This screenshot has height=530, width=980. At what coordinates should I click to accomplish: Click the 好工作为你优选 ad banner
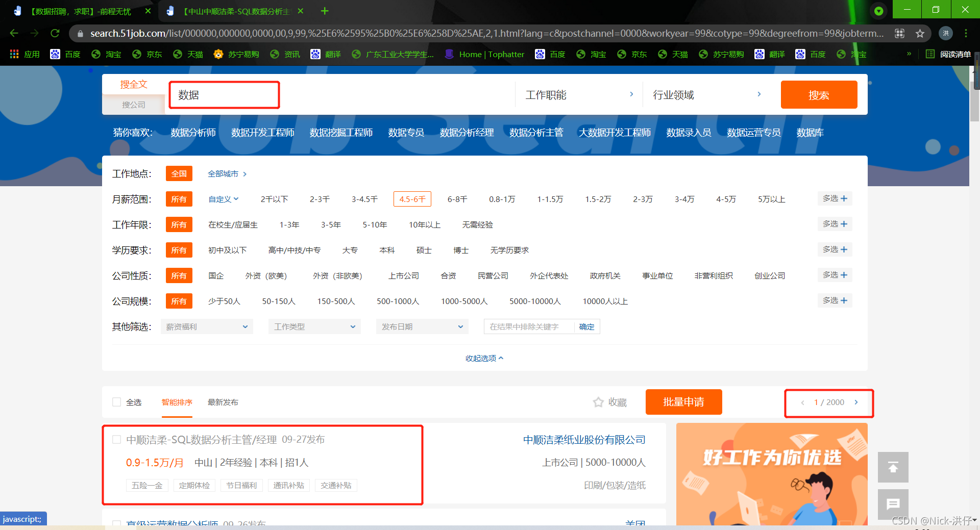(x=772, y=474)
